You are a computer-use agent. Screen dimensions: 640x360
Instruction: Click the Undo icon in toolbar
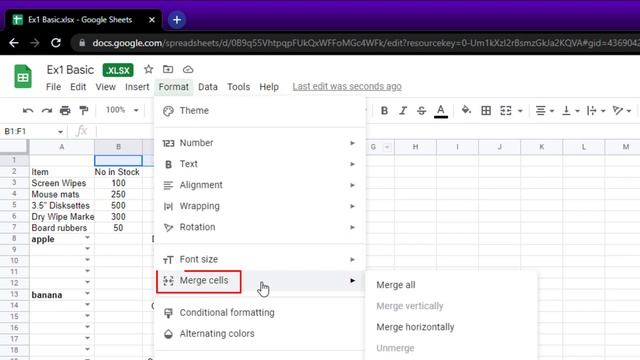28,110
